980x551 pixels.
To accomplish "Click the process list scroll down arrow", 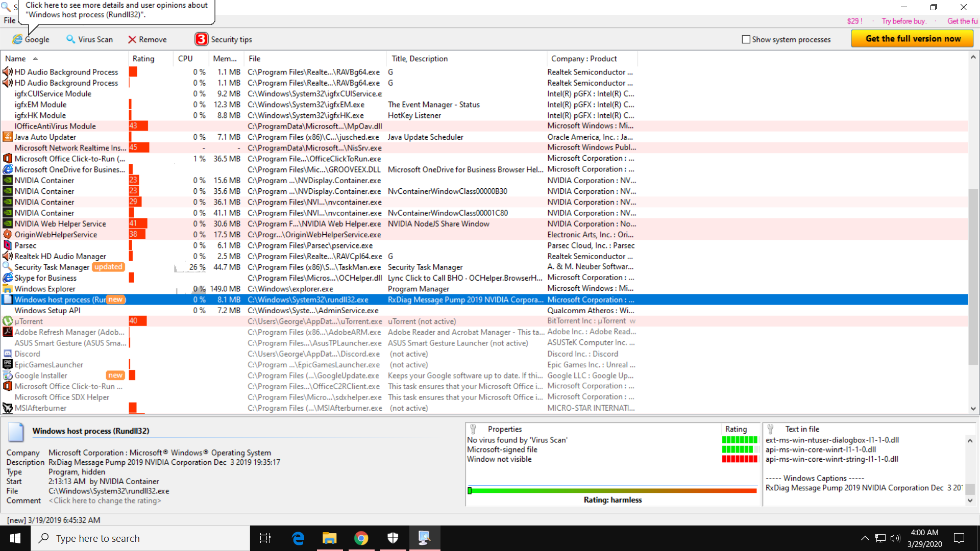I will point(973,409).
